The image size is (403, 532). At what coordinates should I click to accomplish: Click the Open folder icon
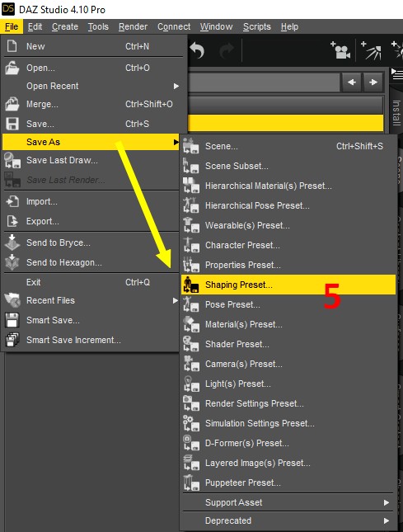[12, 68]
